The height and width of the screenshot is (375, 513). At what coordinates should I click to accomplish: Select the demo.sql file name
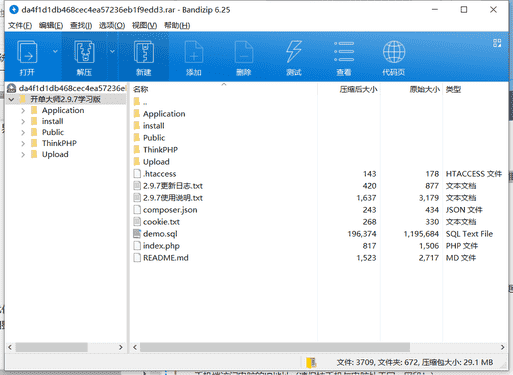(160, 234)
